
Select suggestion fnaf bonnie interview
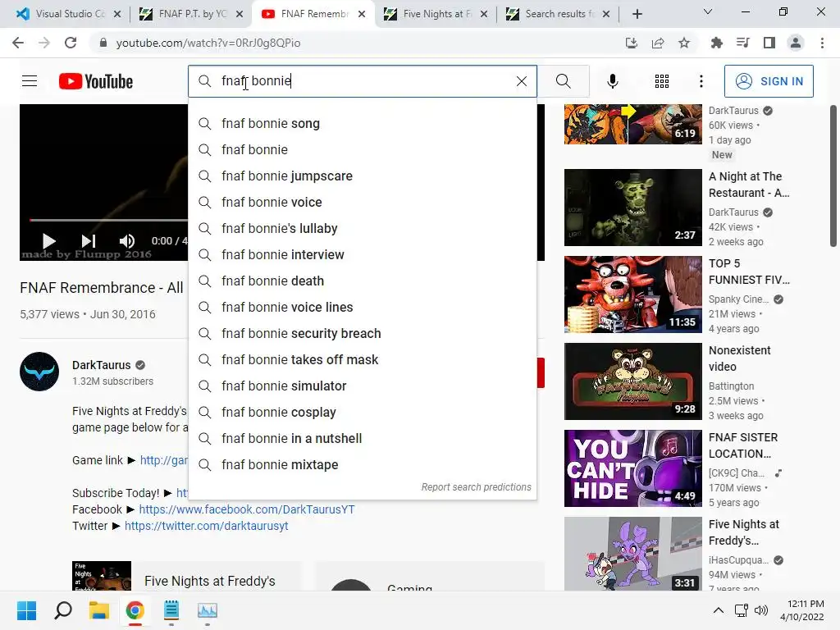(x=362, y=254)
